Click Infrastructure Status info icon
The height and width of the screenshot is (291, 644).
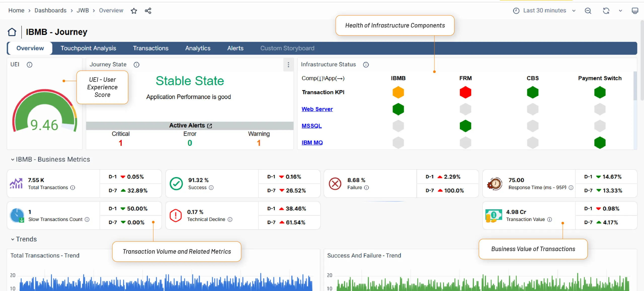coord(366,65)
